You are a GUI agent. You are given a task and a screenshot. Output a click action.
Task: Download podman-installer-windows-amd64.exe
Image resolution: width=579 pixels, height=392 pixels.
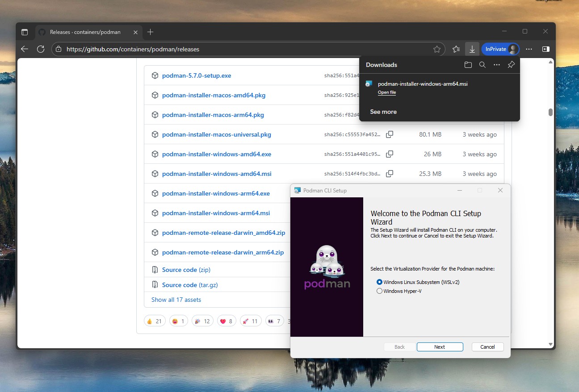[x=217, y=154]
